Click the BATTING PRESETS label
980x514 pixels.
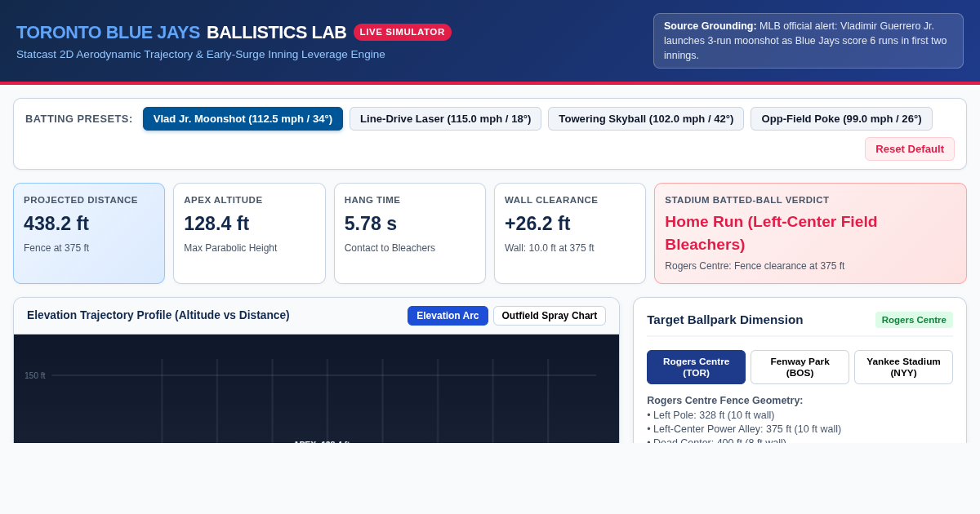79,119
